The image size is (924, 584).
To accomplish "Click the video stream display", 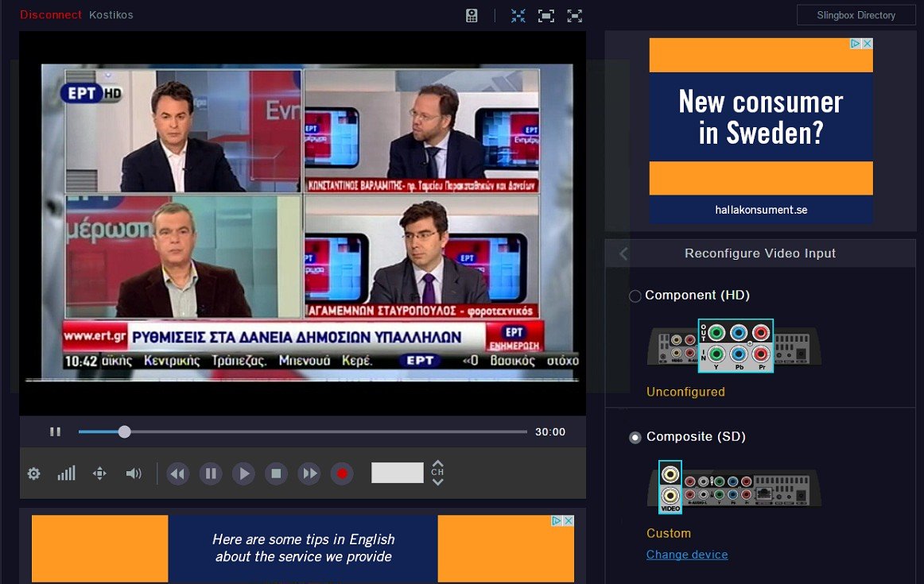I will click(x=302, y=223).
